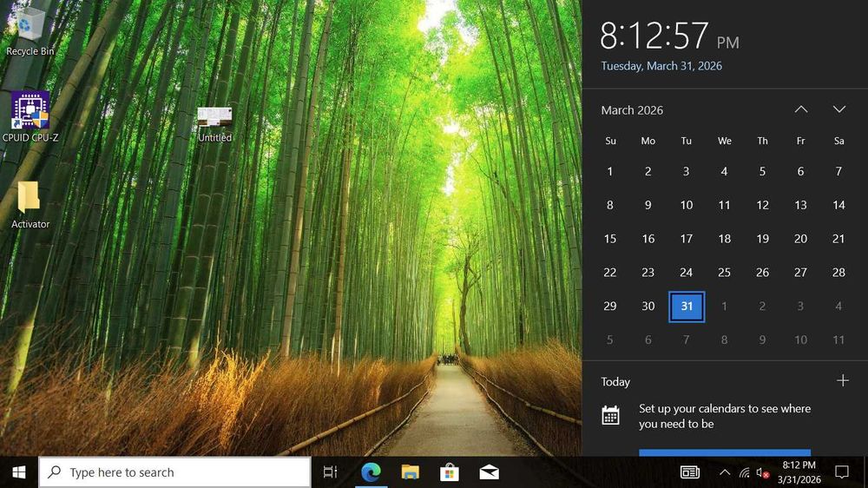The width and height of the screenshot is (868, 488).
Task: Go to previous month in calendar
Action: pos(801,109)
